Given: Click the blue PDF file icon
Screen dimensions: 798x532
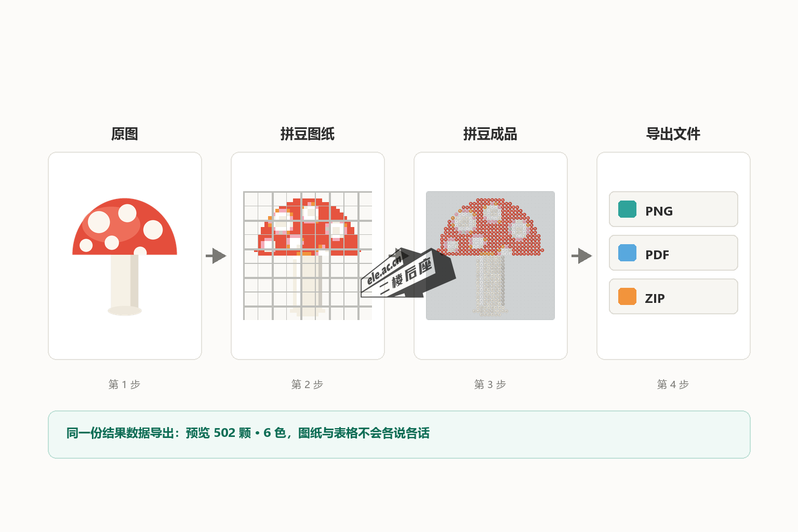Looking at the screenshot, I should coord(627,252).
